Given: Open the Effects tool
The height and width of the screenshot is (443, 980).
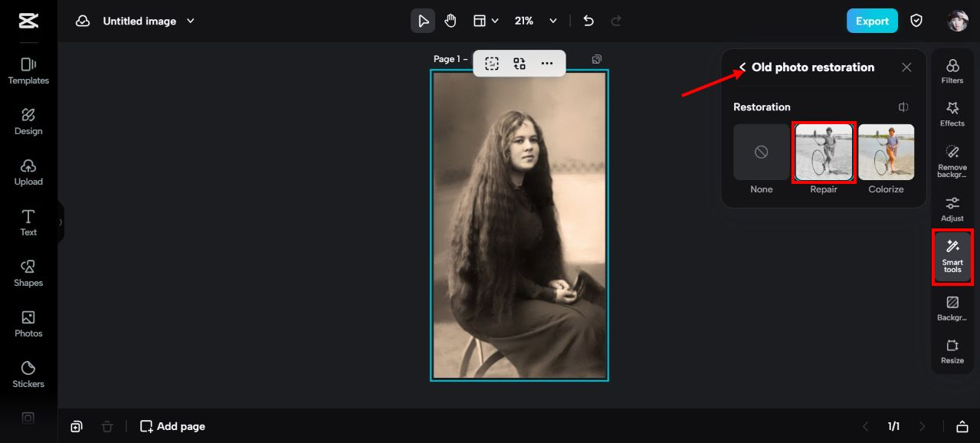Looking at the screenshot, I should pos(952,114).
